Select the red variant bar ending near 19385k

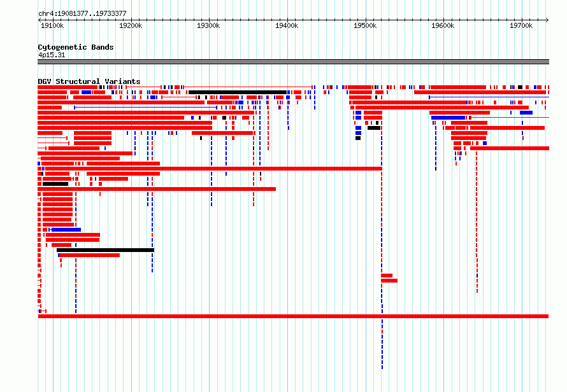coord(157,189)
